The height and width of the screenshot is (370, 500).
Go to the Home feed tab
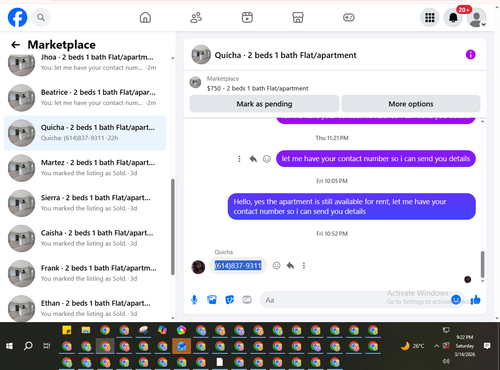[145, 17]
